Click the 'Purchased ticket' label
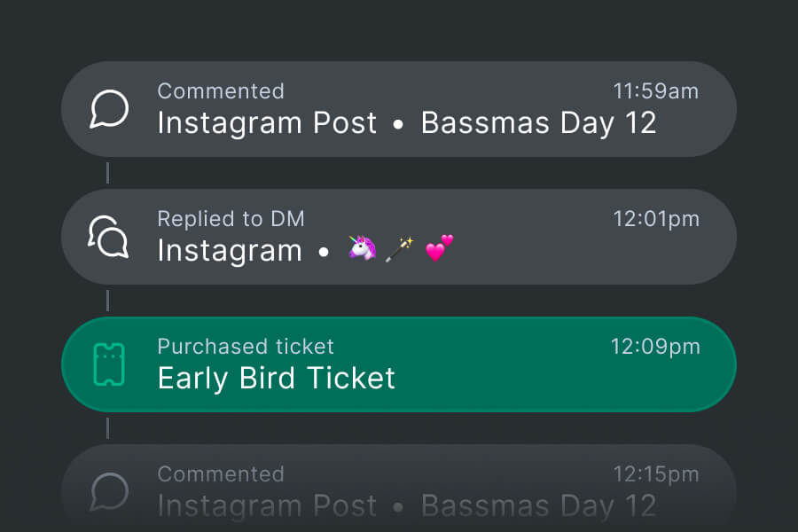This screenshot has height=532, width=798. (246, 347)
